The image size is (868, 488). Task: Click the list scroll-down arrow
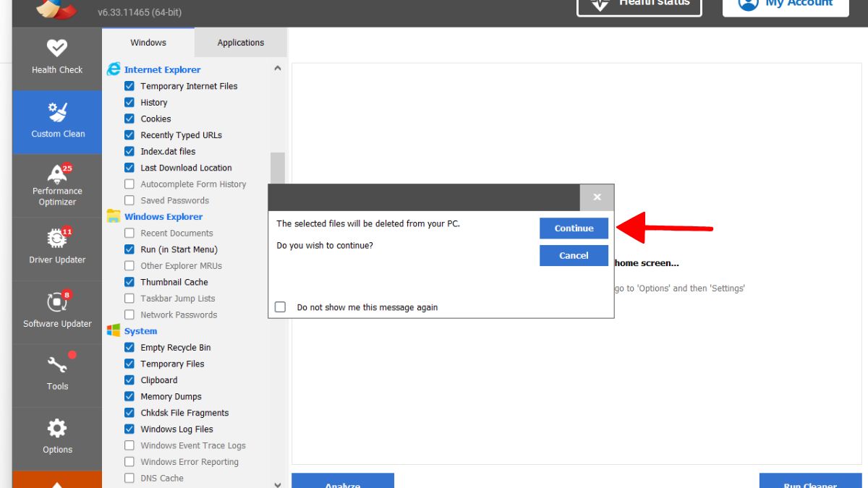coord(278,484)
